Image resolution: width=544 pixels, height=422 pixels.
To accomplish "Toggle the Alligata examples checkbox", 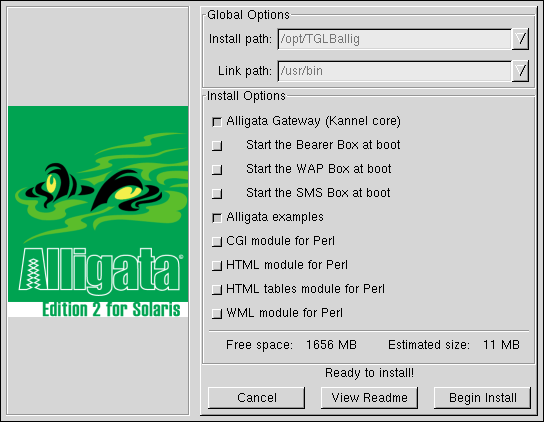I will click(x=217, y=218).
